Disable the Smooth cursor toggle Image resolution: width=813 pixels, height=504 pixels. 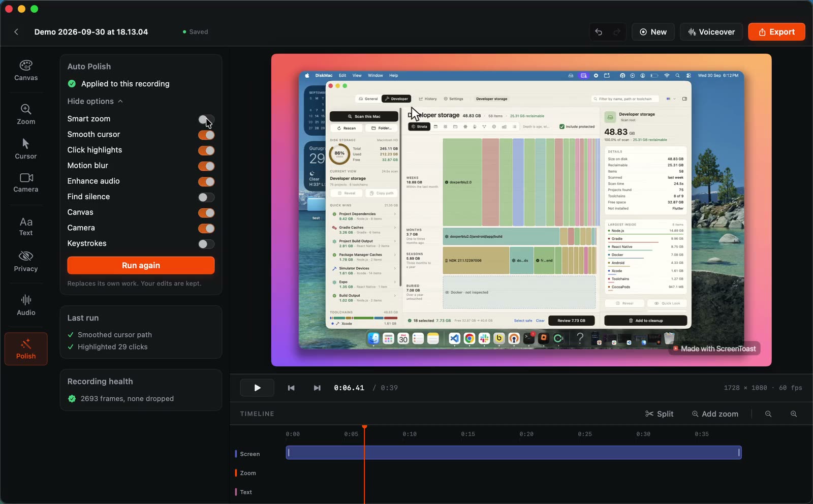click(x=206, y=135)
